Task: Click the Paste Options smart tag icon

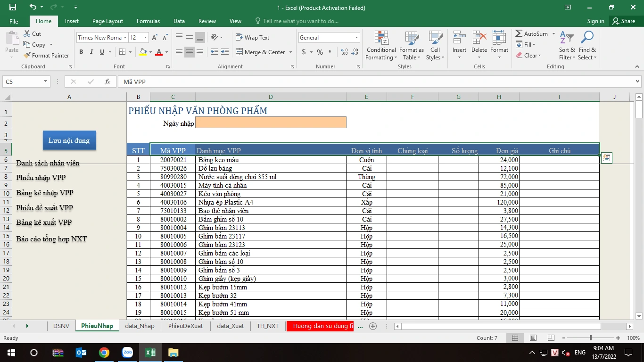Action: point(607,158)
